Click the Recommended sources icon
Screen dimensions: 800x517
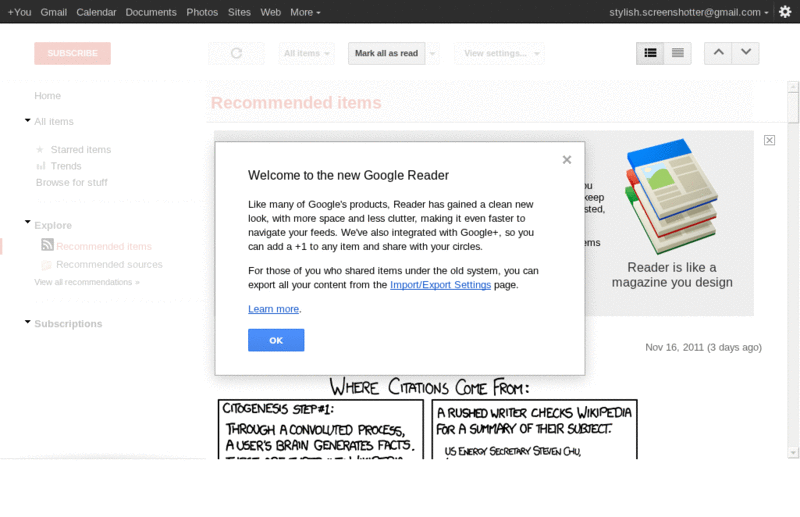tap(46, 264)
